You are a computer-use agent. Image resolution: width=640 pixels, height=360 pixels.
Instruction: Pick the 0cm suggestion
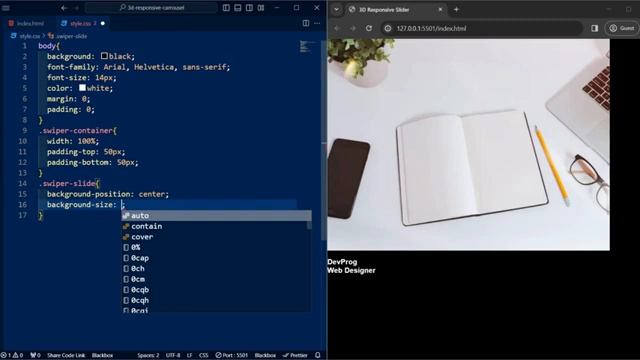216,279
